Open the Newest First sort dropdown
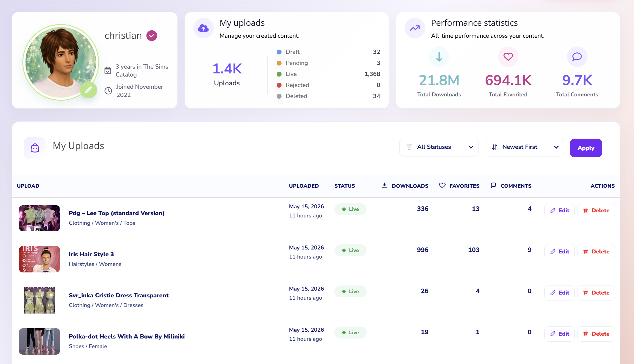This screenshot has height=364, width=634. [524, 147]
